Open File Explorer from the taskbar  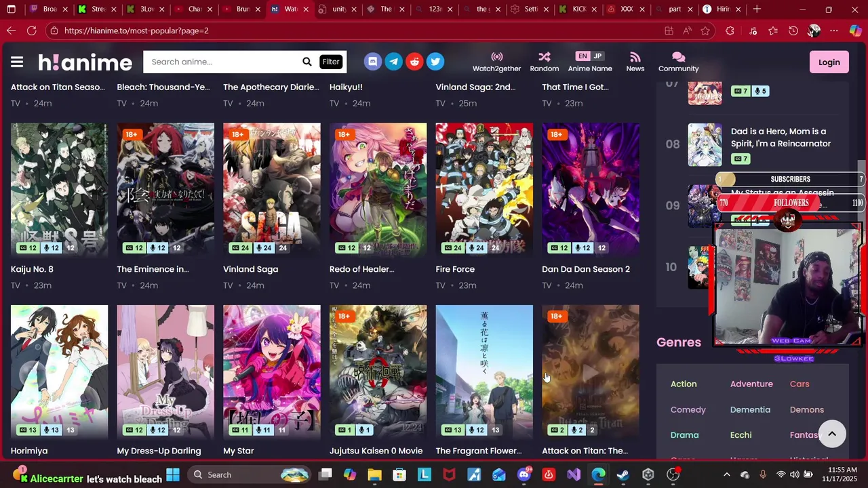374,474
